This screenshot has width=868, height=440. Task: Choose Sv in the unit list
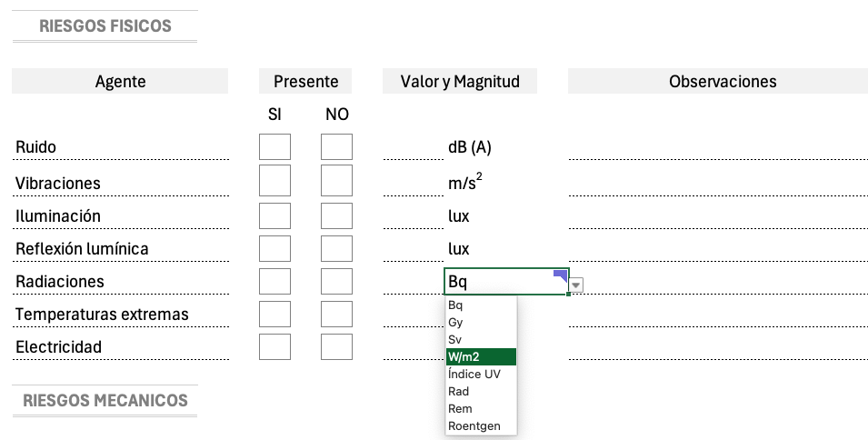[x=481, y=339]
